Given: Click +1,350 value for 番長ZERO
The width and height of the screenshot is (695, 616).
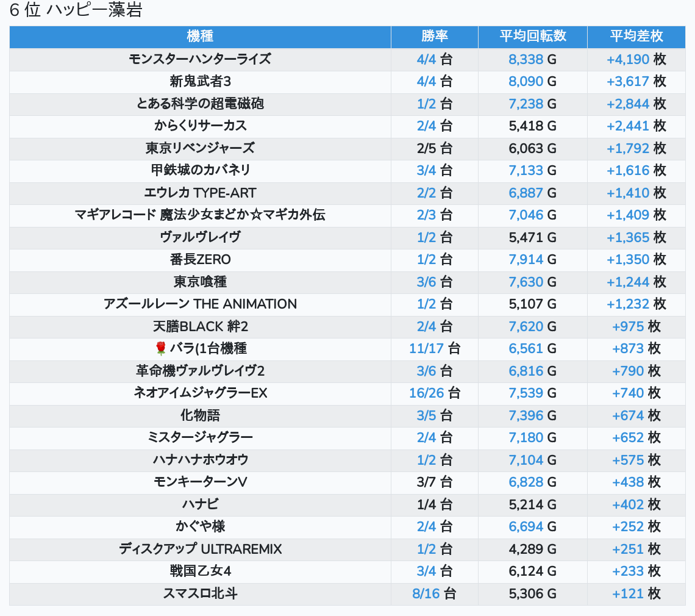Looking at the screenshot, I should [628, 259].
